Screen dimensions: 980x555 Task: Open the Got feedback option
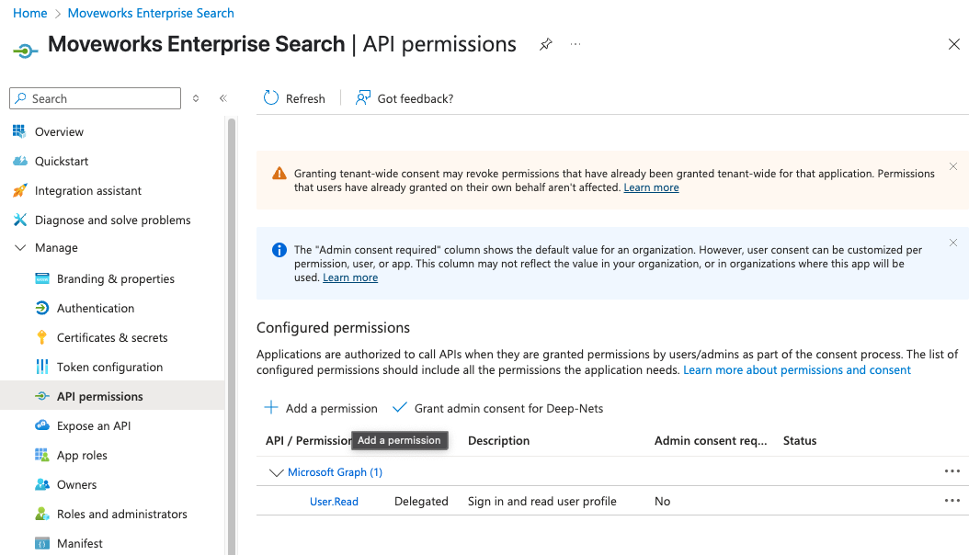pyautogui.click(x=405, y=98)
